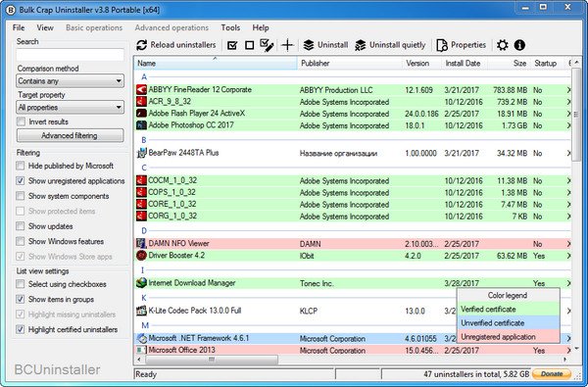Collapse the M group header

pyautogui.click(x=145, y=325)
